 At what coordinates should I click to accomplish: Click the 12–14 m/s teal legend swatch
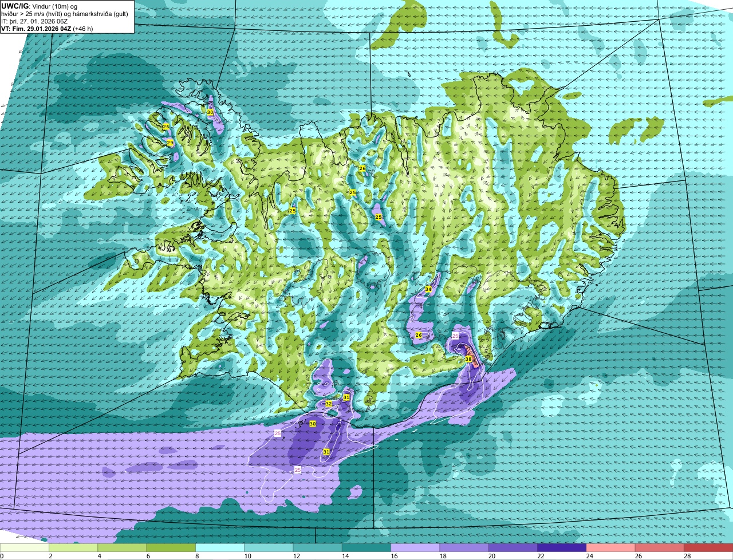tap(317, 547)
